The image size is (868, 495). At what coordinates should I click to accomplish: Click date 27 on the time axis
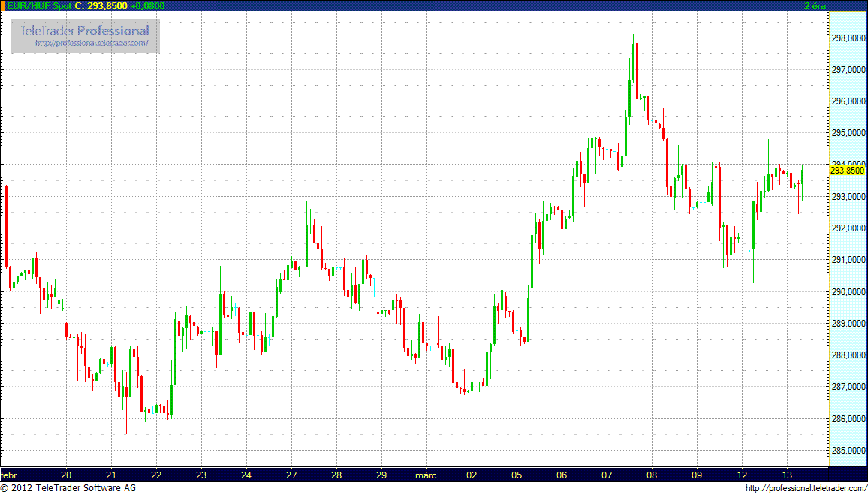(291, 475)
